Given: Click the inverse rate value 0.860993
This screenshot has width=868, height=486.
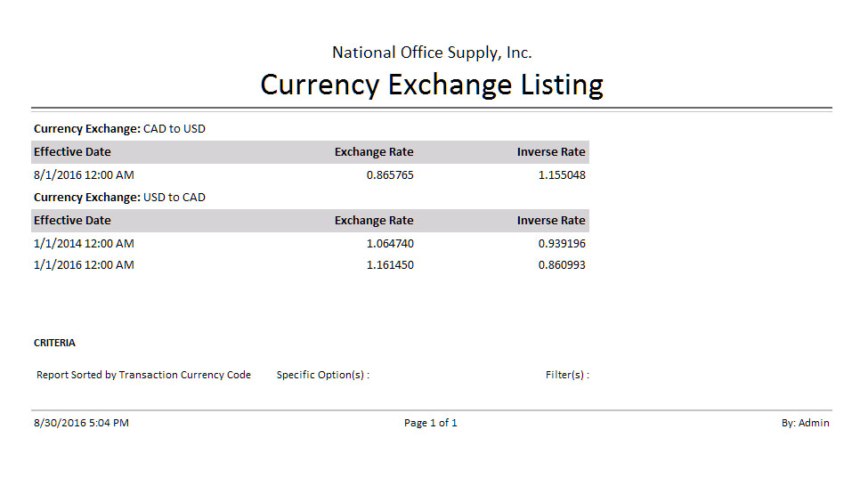Looking at the screenshot, I should tap(562, 265).
